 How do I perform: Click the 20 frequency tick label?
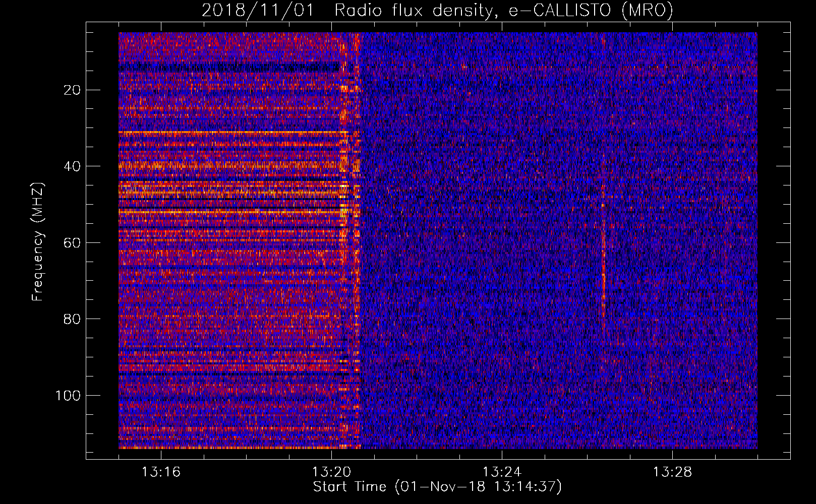click(x=73, y=90)
